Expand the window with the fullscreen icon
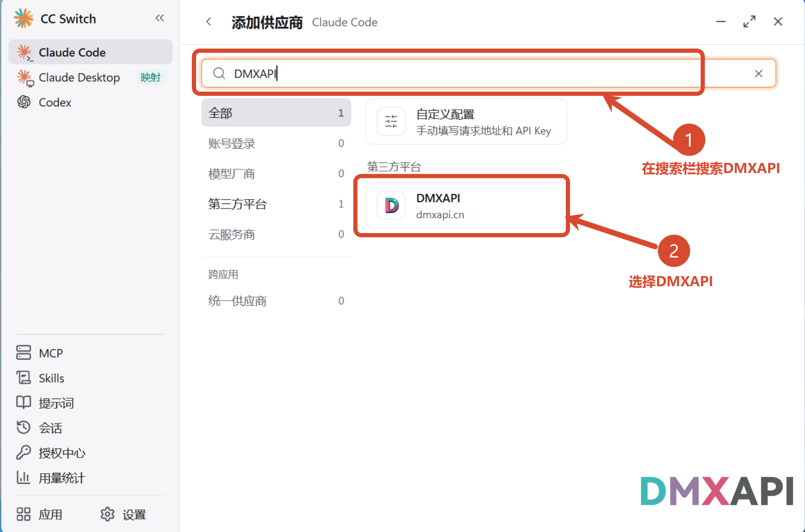Viewport: 805px width, 532px height. (x=749, y=22)
